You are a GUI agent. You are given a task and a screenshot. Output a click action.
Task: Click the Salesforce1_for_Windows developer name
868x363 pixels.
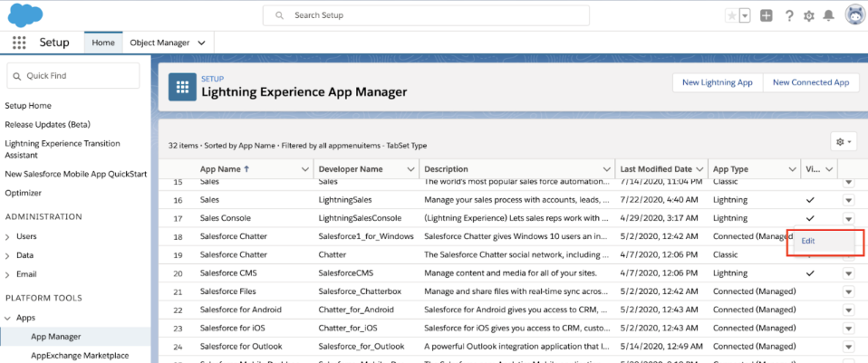(x=366, y=236)
